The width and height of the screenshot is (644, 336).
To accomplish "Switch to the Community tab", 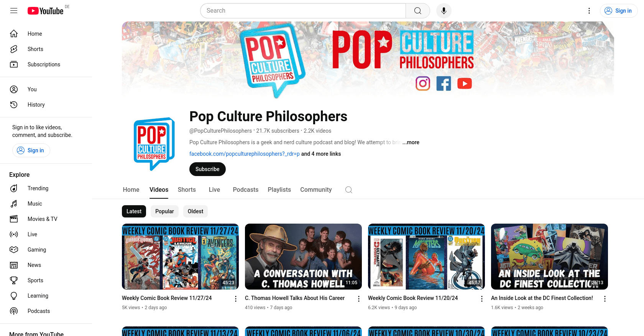I will 316,190.
